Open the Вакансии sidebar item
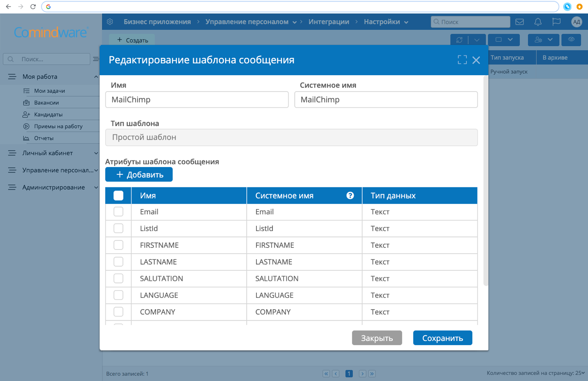 click(x=47, y=102)
